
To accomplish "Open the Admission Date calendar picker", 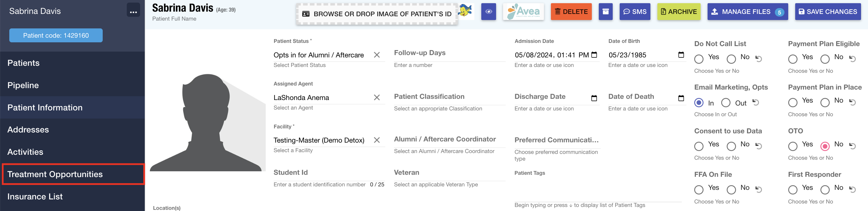I will 594,55.
